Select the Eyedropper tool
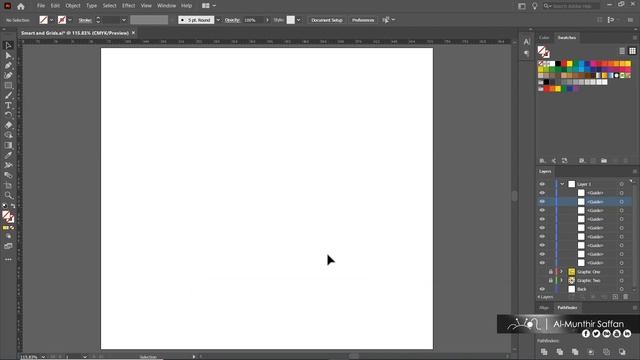Viewport: 640px width, 360px height. click(x=8, y=155)
